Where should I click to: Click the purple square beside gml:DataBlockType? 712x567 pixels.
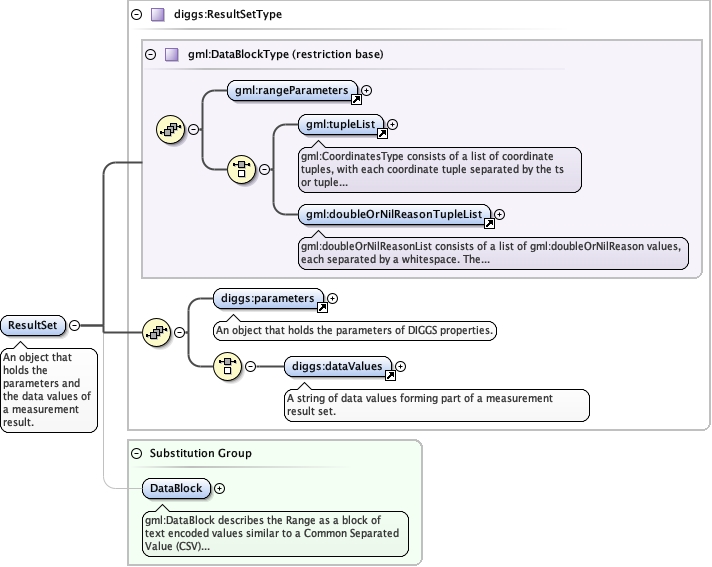172,54
